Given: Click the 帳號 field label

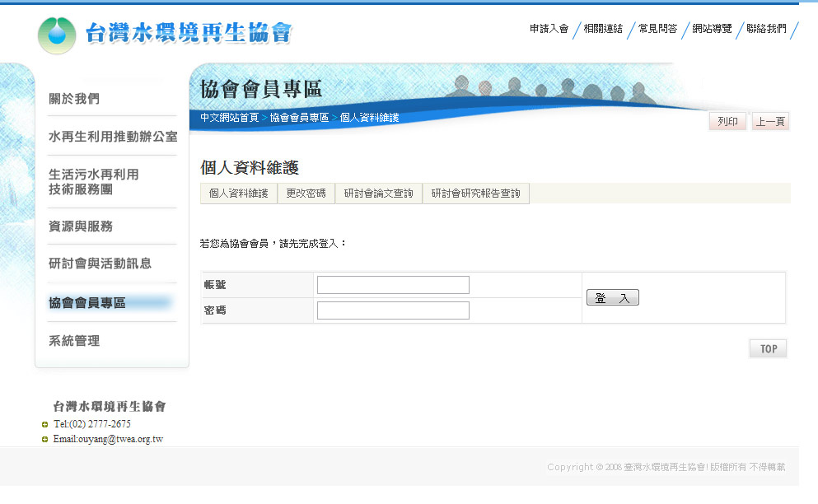Looking at the screenshot, I should pos(215,285).
